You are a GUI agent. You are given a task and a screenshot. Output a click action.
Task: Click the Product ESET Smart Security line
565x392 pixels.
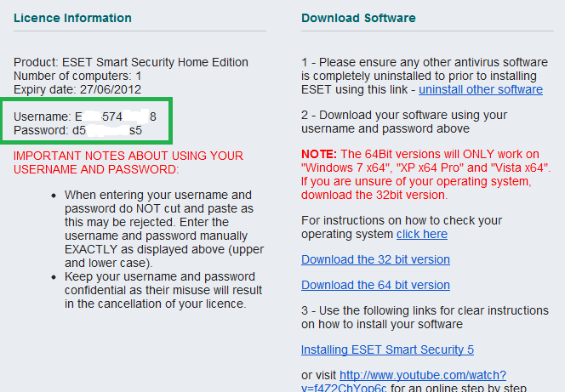point(131,62)
